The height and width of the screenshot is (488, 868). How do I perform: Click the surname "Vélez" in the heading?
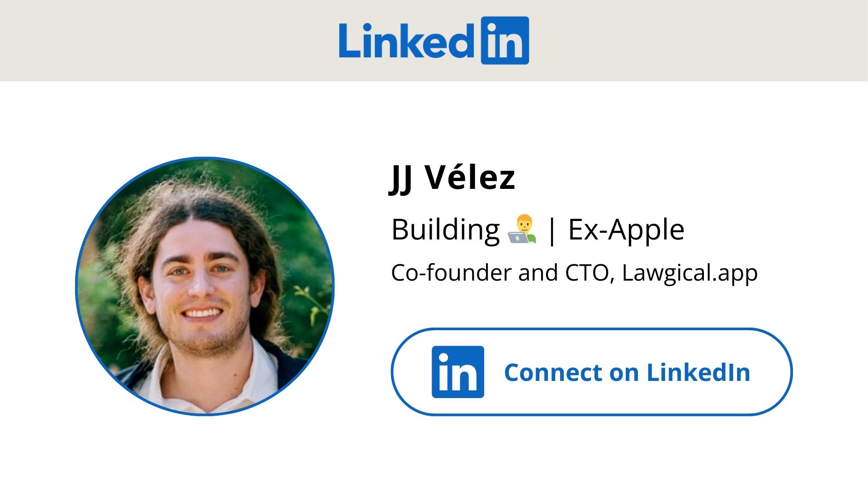point(470,177)
